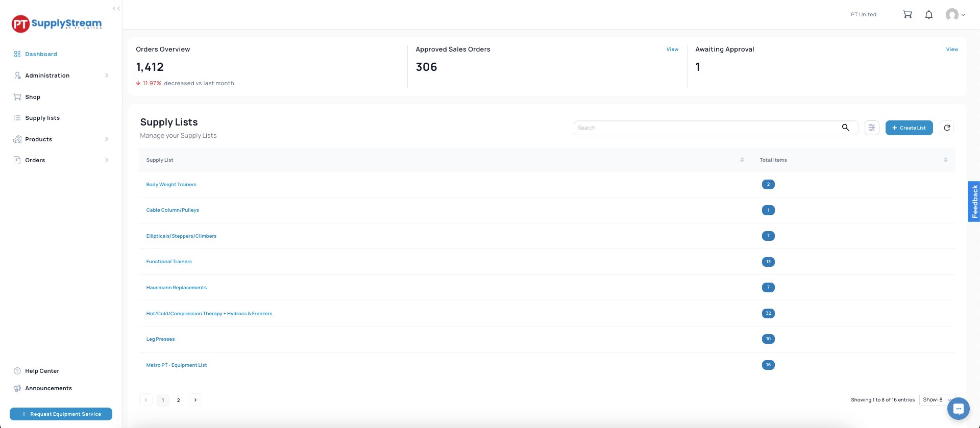
Task: View Awaiting Approval orders
Action: 952,49
